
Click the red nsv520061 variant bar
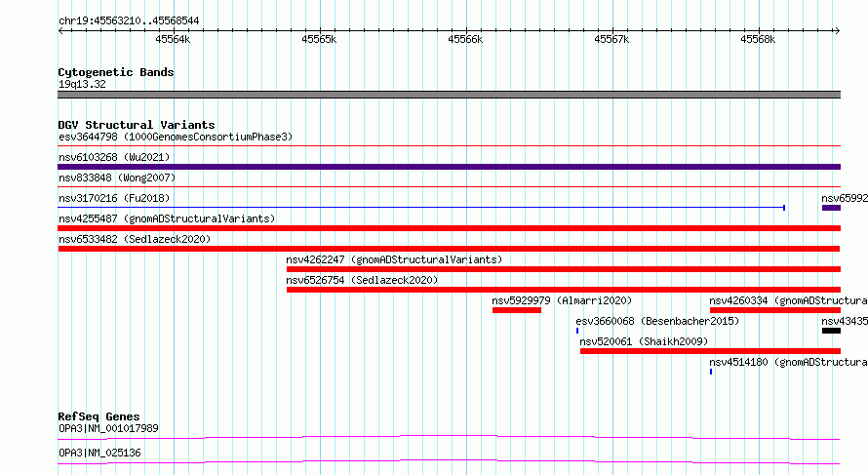click(710, 351)
